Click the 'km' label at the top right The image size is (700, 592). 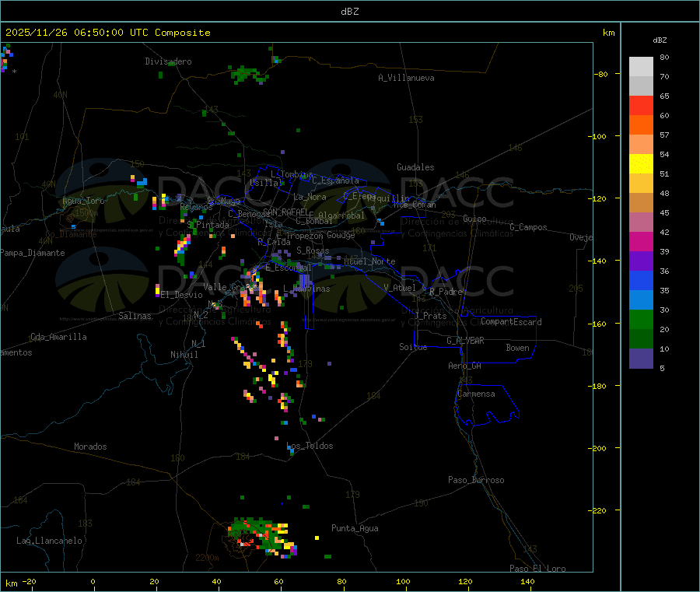point(608,33)
